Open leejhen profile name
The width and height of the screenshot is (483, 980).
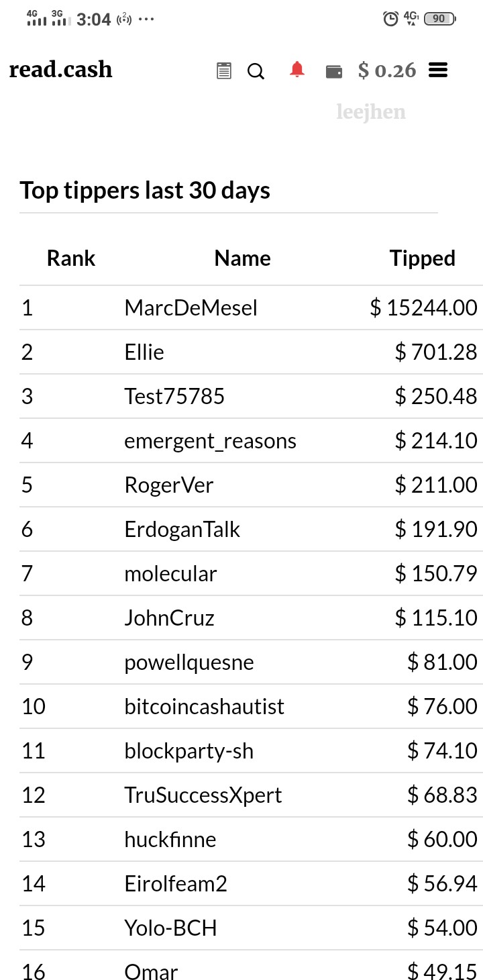point(371,111)
